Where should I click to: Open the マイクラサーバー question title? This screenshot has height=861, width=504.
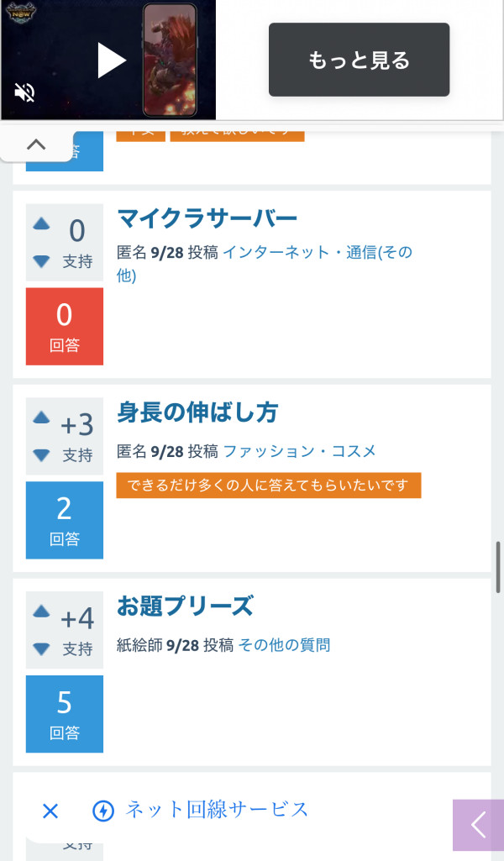click(207, 219)
